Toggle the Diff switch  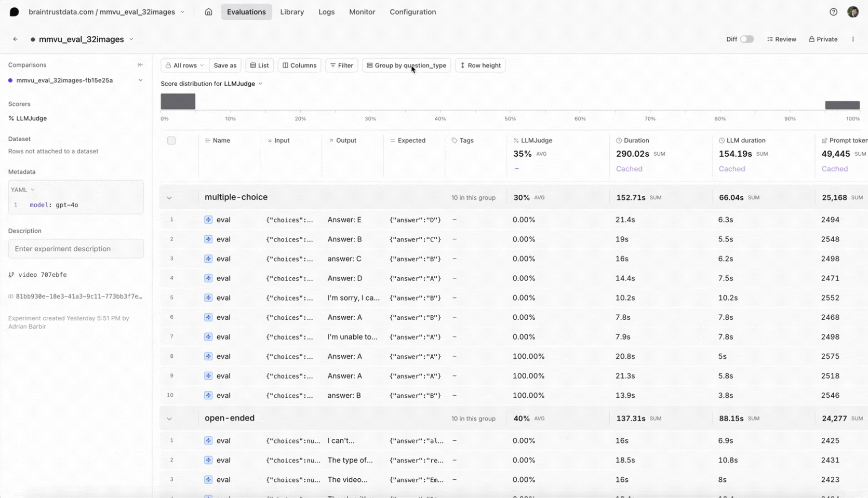[746, 39]
